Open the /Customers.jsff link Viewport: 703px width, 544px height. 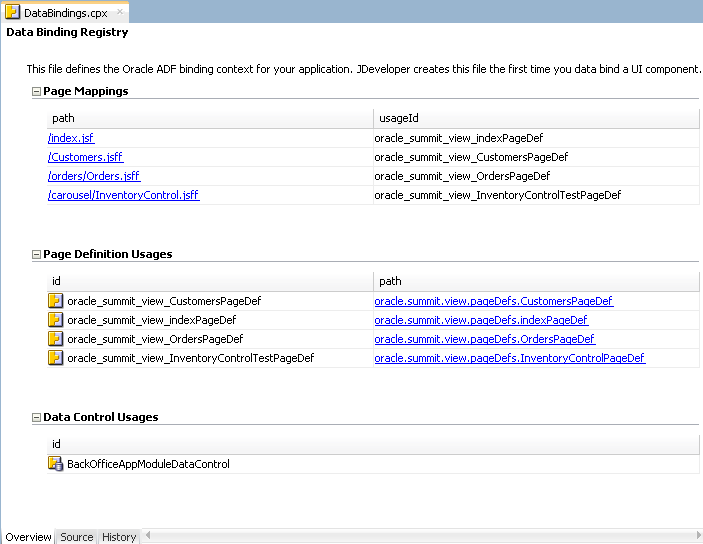86,157
